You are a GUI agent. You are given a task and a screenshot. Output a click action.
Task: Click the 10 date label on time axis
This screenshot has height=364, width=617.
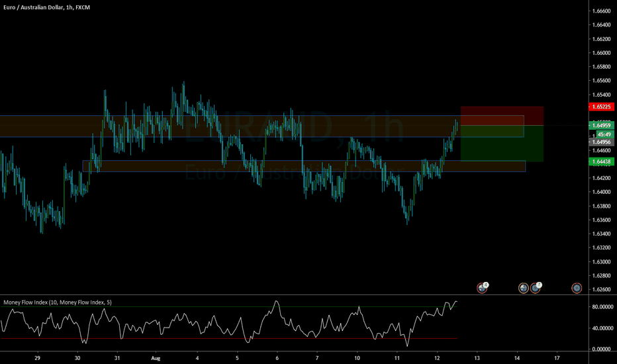tap(357, 358)
